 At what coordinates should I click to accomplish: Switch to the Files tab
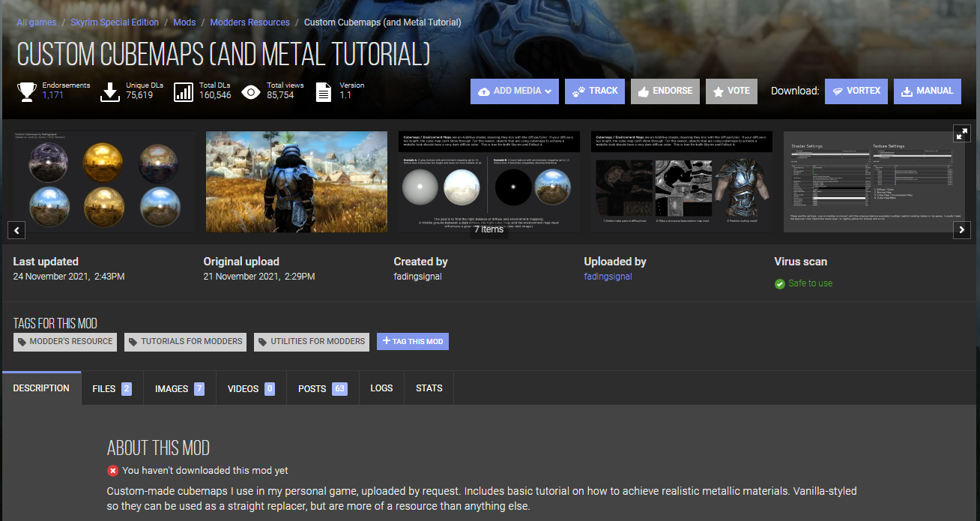coord(112,388)
